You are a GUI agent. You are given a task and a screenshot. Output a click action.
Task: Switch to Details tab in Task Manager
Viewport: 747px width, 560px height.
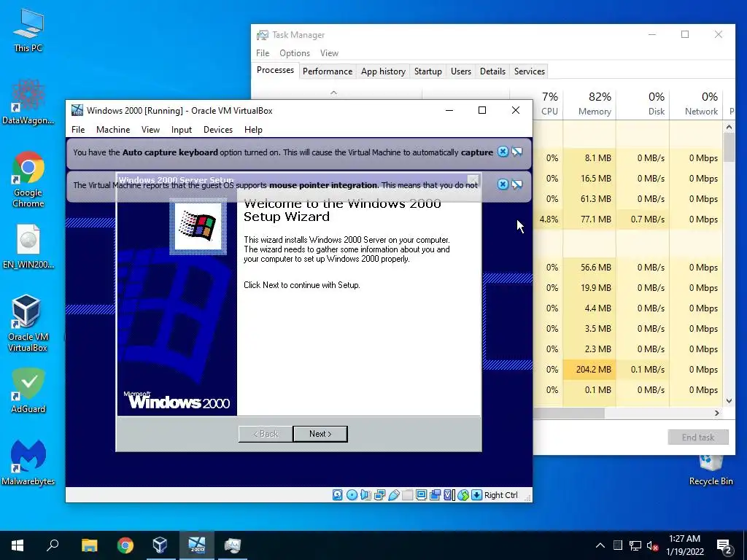(x=492, y=71)
